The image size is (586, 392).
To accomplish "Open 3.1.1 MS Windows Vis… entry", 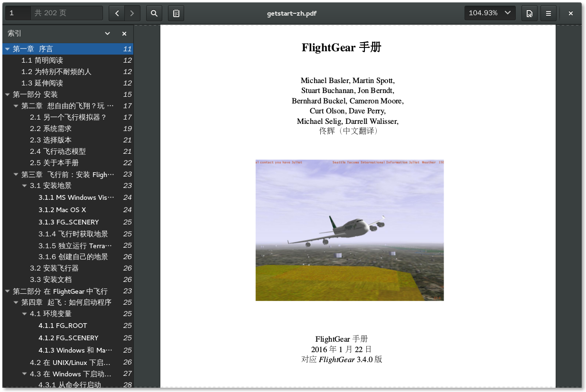I will (x=68, y=197).
